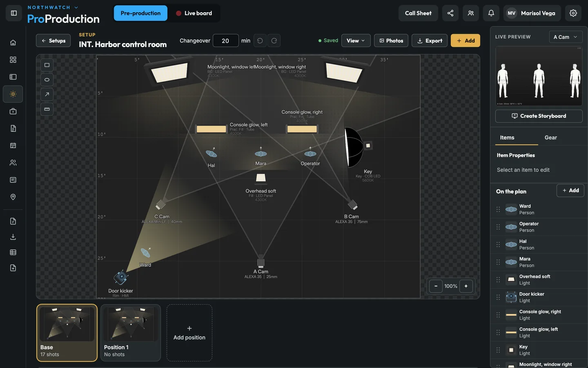The height and width of the screenshot is (368, 588).
Task: Zoom out the floor plan
Action: point(436,286)
